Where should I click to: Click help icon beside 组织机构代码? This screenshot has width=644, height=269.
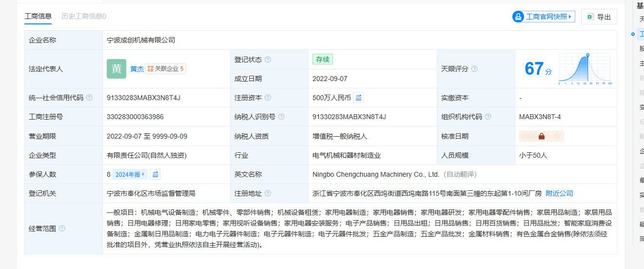488,117
